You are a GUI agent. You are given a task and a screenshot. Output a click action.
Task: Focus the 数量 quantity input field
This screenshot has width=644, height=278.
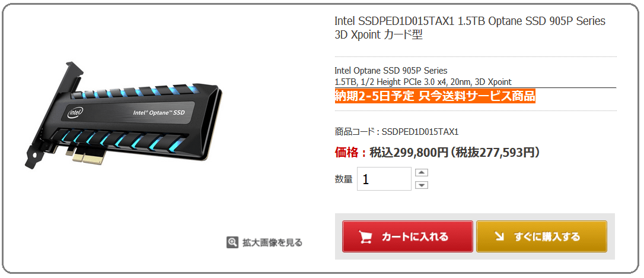click(384, 179)
